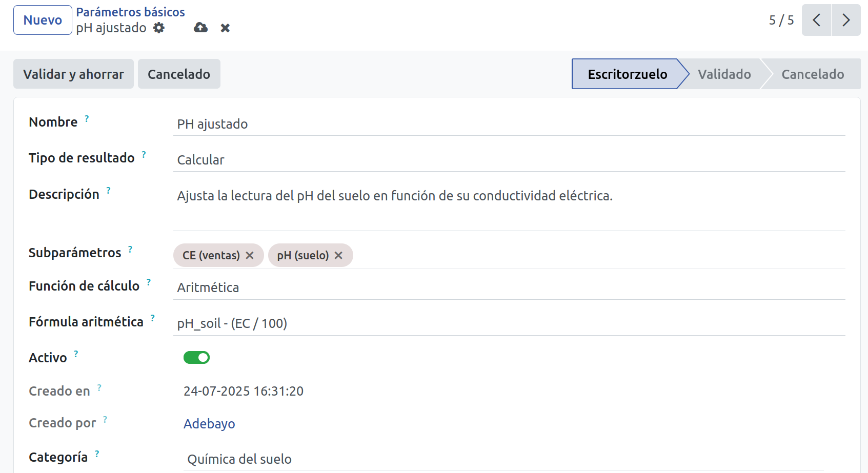Select the Validado status stage

pos(724,74)
